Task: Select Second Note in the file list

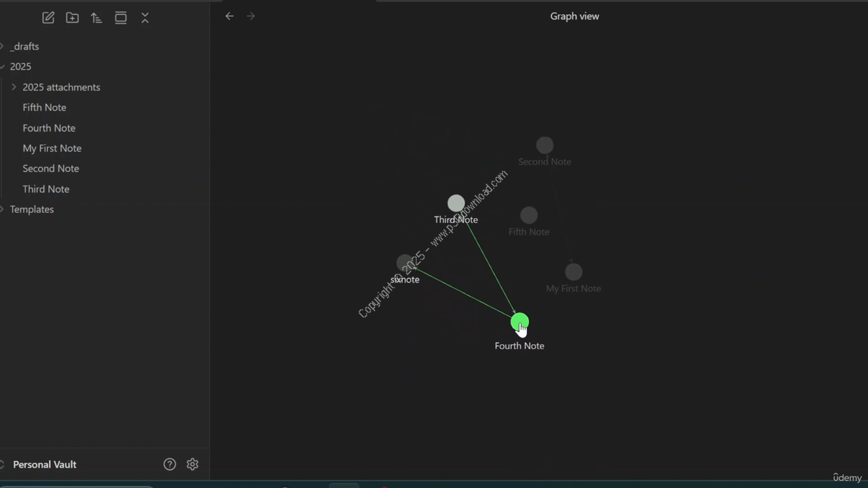Action: pyautogui.click(x=50, y=169)
